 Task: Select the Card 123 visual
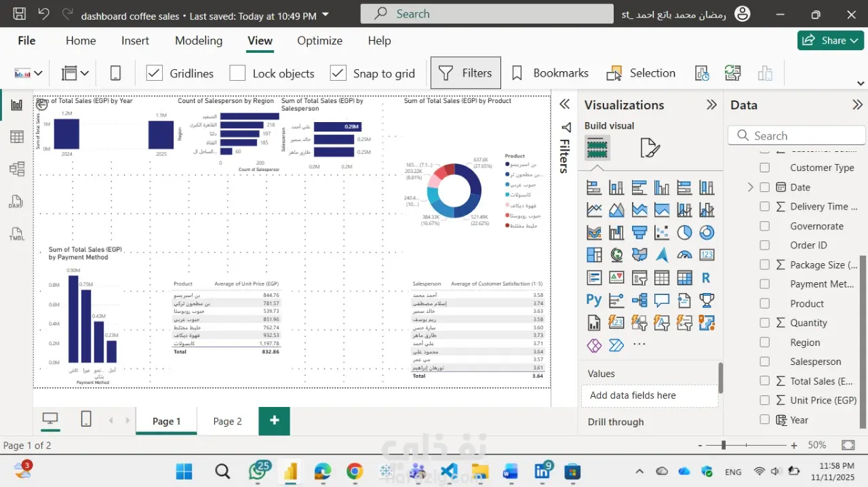(x=707, y=255)
